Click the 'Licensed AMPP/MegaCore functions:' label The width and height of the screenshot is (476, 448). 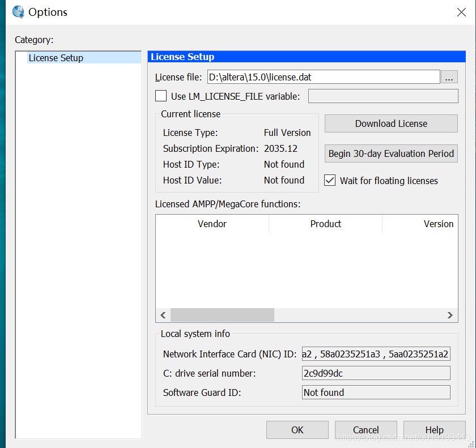coord(228,204)
